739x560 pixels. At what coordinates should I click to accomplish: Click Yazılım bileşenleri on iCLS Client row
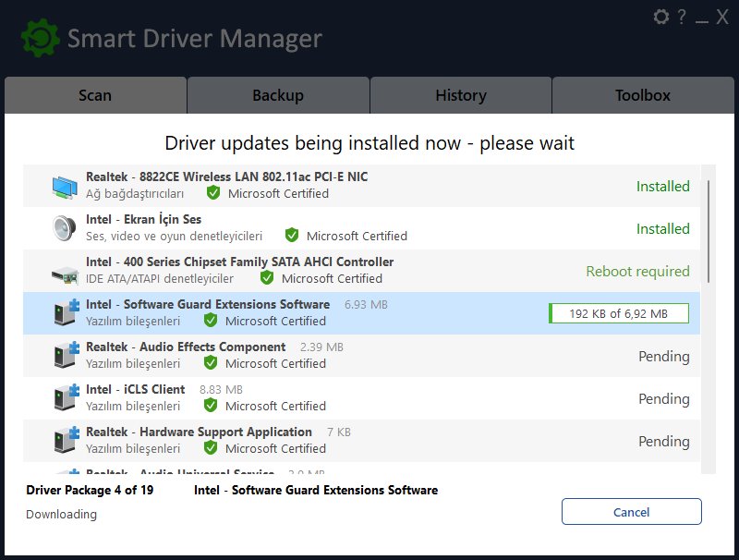coord(133,406)
